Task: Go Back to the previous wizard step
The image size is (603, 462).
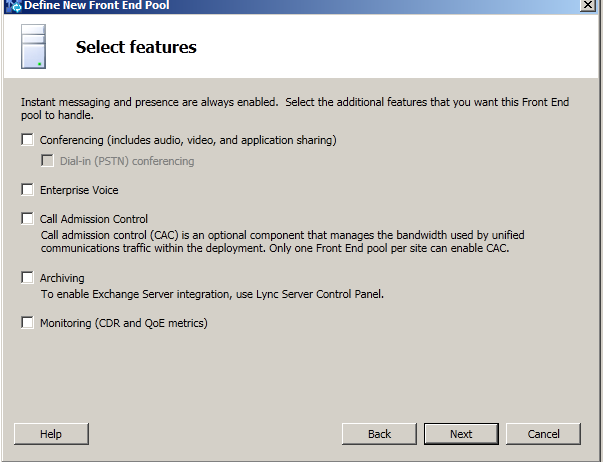Action: point(379,434)
